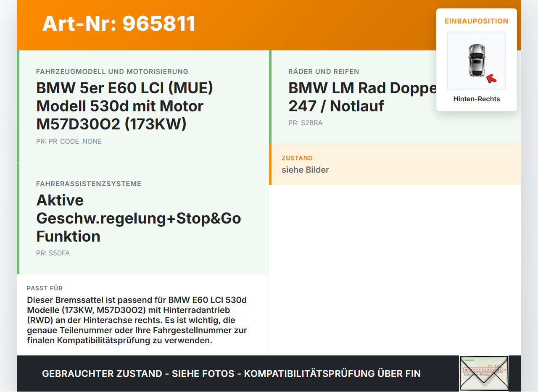This screenshot has width=538, height=392.
Task: Click the 'FAHRZEUGMODELL UND MOTORISIERUNG' label
Action: pyautogui.click(x=112, y=71)
